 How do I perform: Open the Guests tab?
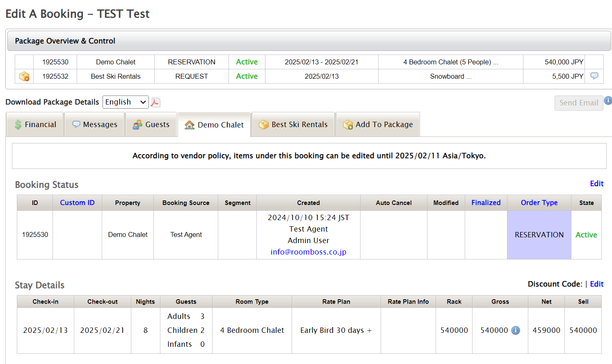click(151, 125)
